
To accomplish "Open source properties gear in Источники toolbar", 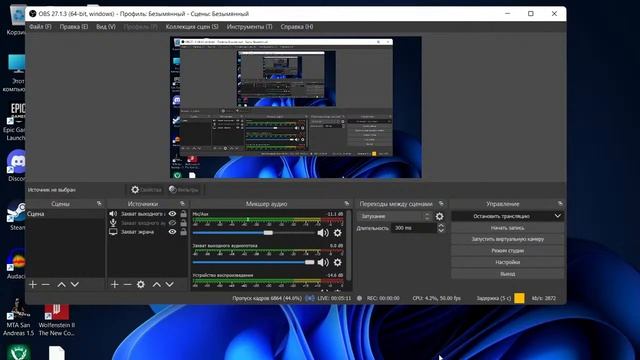I will click(x=141, y=284).
